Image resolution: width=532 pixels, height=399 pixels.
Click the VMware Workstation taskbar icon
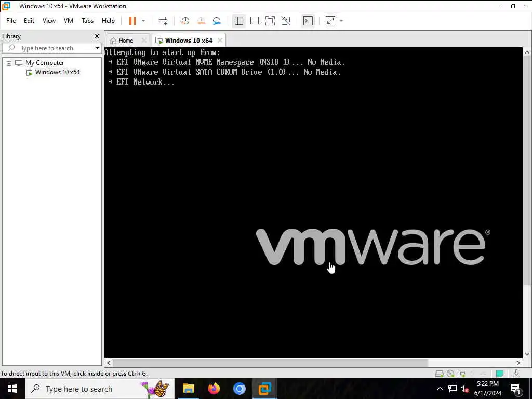(264, 389)
